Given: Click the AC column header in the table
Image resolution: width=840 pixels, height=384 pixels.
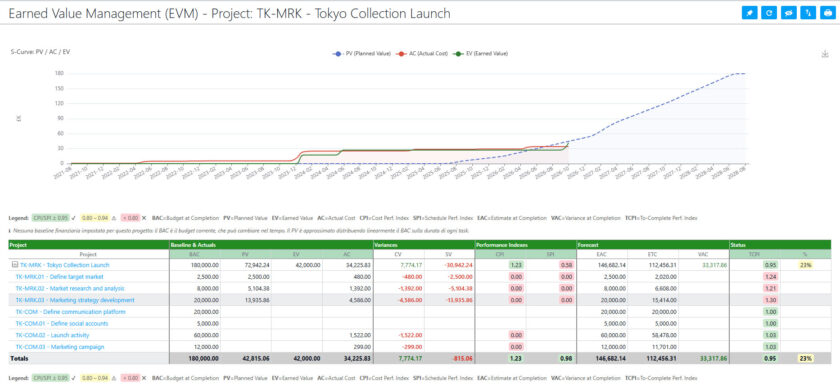Looking at the screenshot, I should click(x=348, y=254).
